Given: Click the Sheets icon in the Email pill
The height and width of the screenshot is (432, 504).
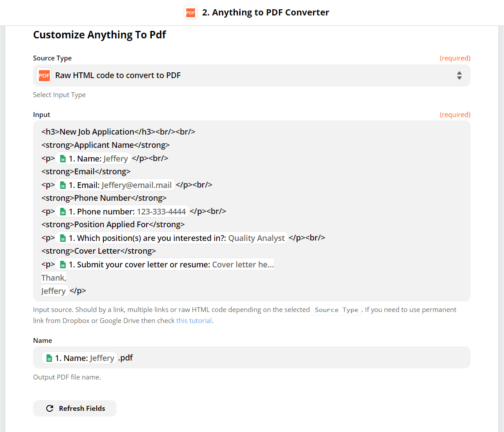Looking at the screenshot, I should click(62, 184).
